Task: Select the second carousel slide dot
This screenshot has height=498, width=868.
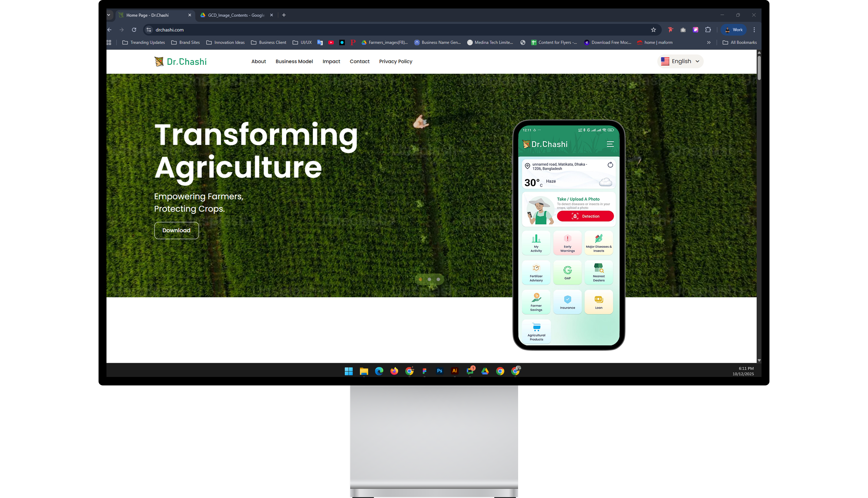Action: [429, 279]
